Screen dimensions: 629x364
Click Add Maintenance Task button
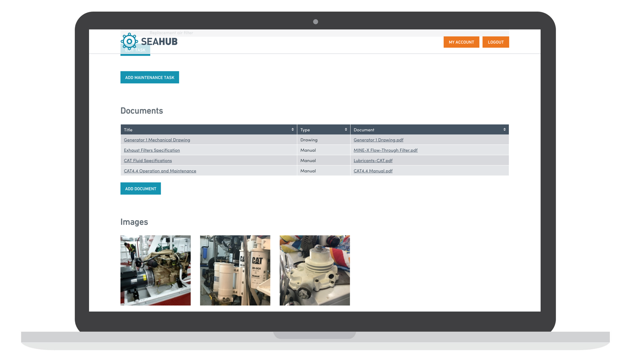[150, 77]
